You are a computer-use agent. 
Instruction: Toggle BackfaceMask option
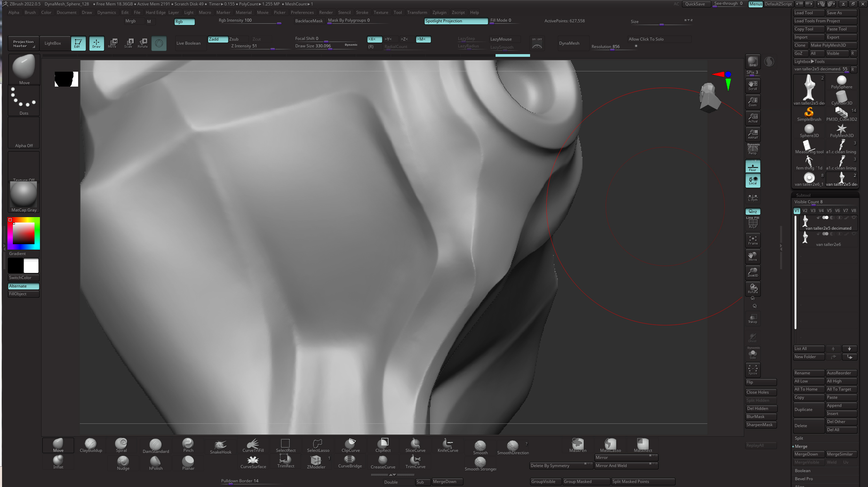pos(309,21)
